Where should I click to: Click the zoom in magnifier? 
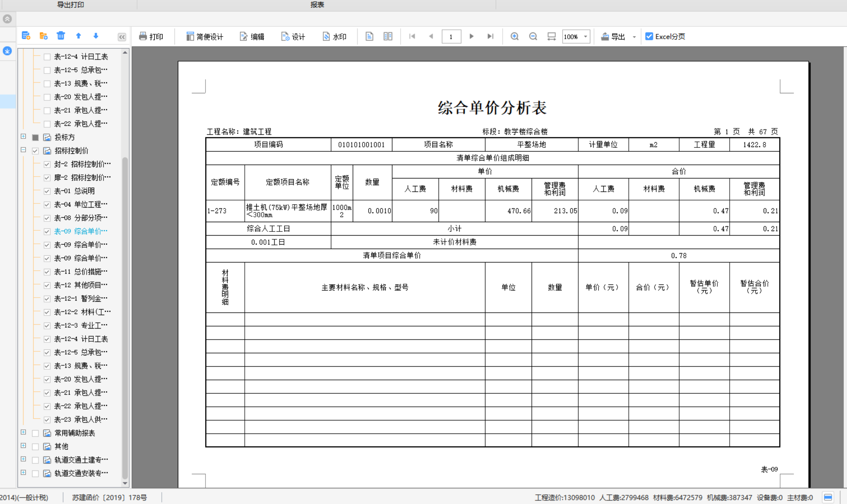tap(514, 36)
